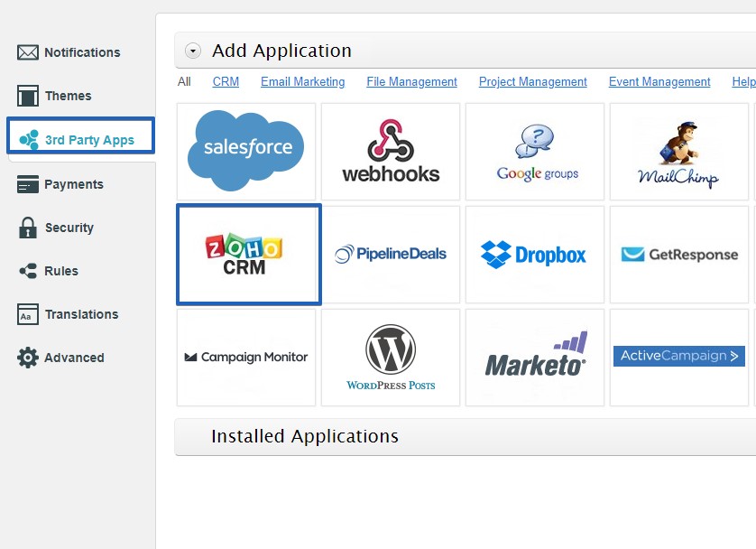Pick the Marketo application tile

point(535,358)
